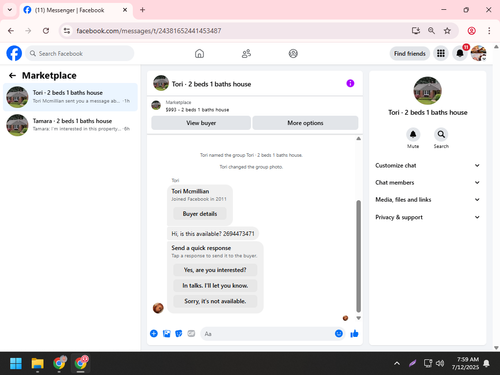
Task: Go to the Home feed icon
Action: pyautogui.click(x=199, y=53)
